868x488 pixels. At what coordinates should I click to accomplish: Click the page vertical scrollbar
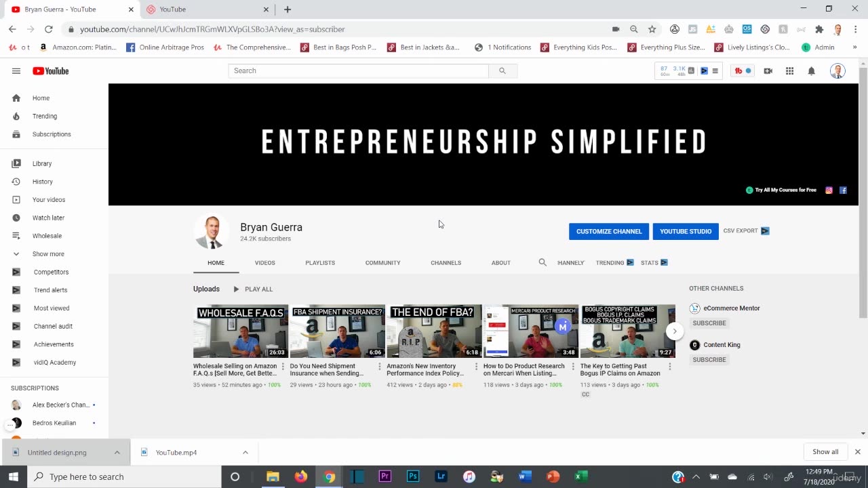[863, 192]
